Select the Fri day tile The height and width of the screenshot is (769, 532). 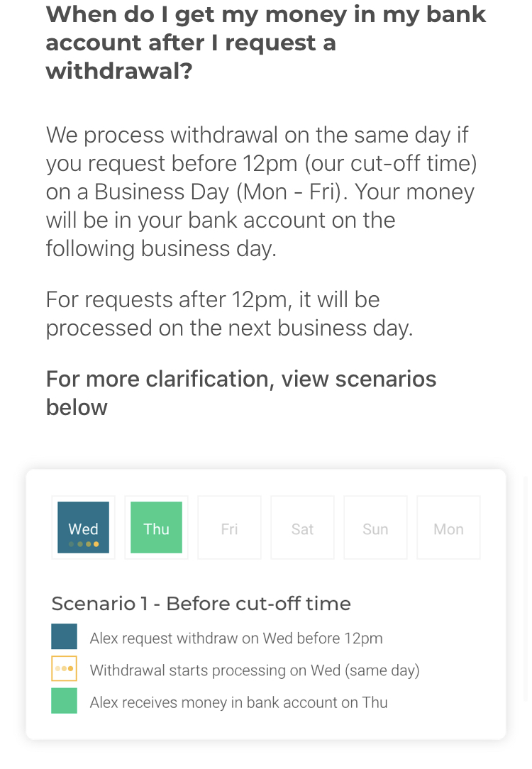[230, 527]
